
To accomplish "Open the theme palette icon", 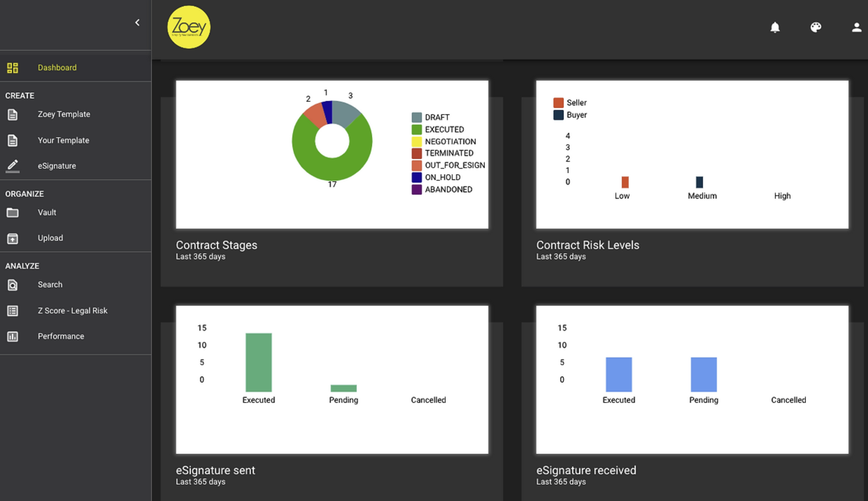I will pos(816,27).
